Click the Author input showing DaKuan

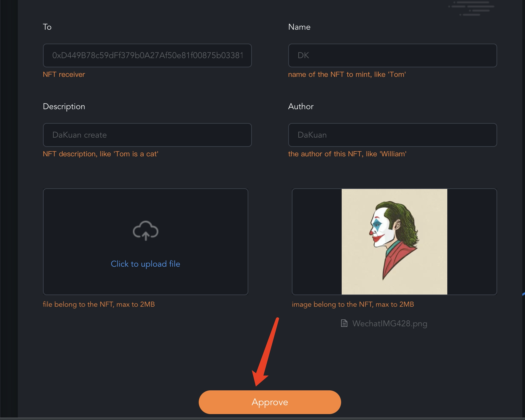pos(392,135)
